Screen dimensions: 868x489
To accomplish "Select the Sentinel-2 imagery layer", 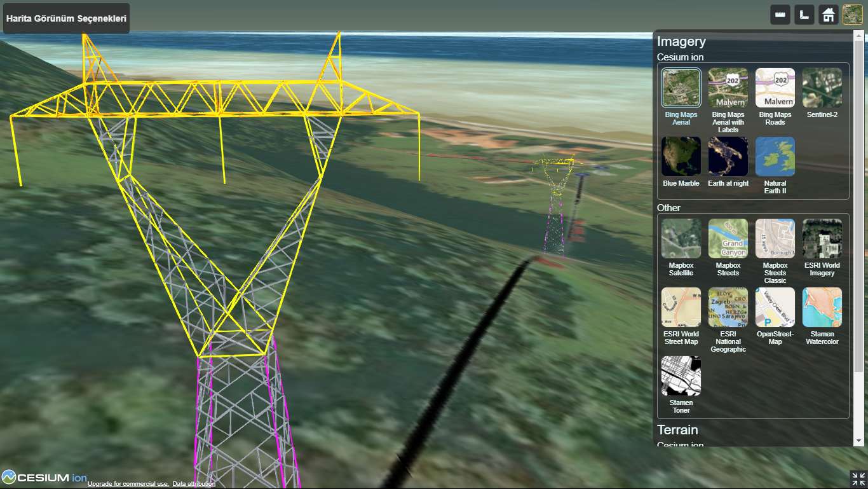I will (x=822, y=93).
